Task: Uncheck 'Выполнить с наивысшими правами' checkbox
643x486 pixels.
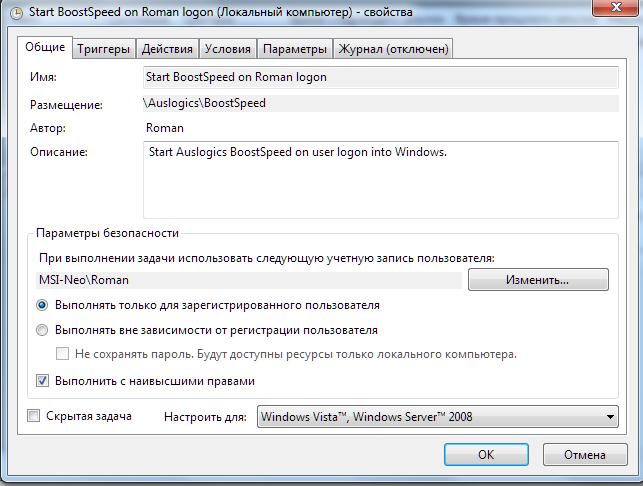Action: coord(42,381)
